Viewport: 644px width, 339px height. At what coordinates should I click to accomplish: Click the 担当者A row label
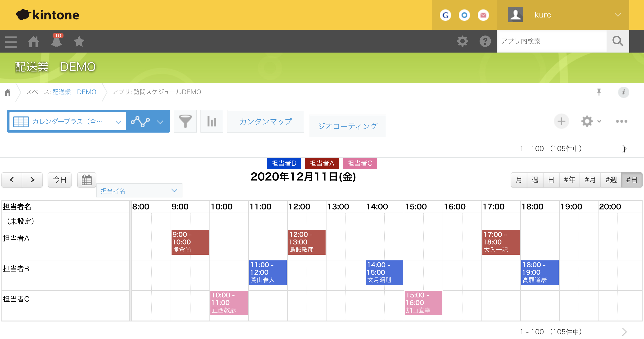coord(16,239)
